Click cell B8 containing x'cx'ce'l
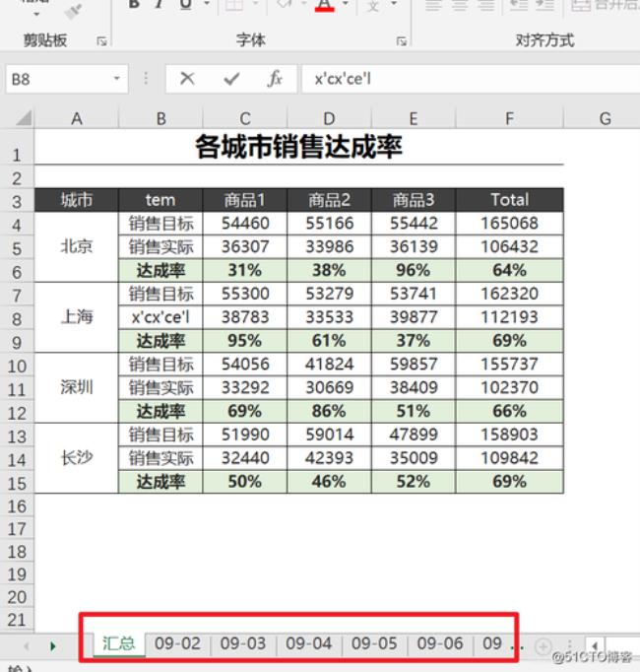The image size is (640, 672). (x=160, y=317)
